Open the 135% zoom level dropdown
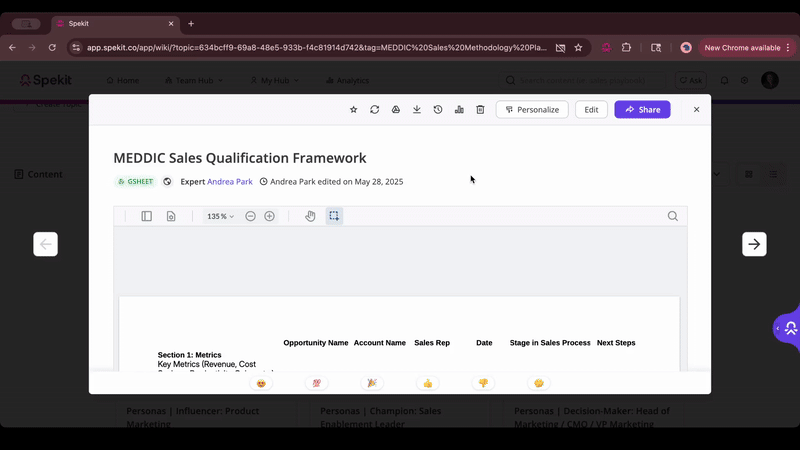The width and height of the screenshot is (800, 450). pyautogui.click(x=220, y=216)
